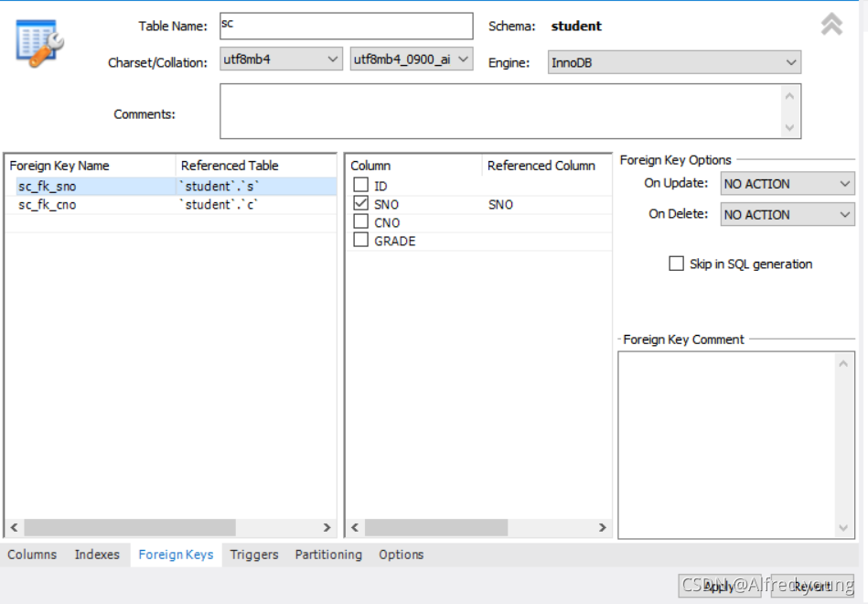Uncheck the SNO column checkbox

tap(361, 203)
